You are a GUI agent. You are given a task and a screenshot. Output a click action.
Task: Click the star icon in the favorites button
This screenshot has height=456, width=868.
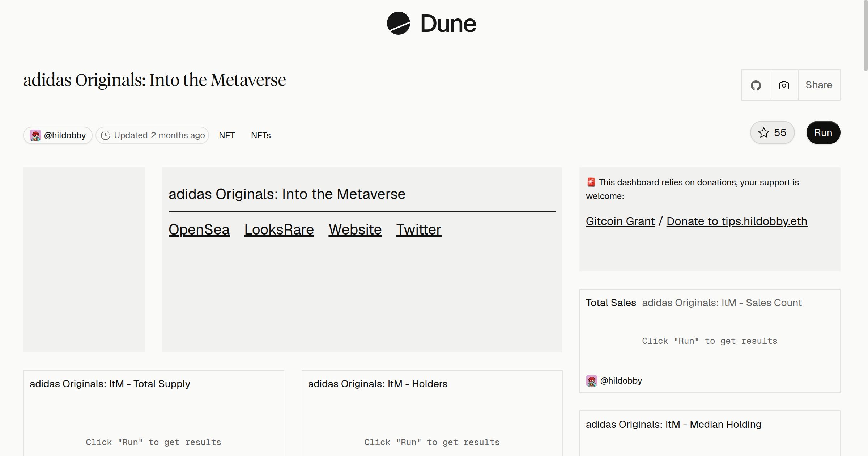764,132
